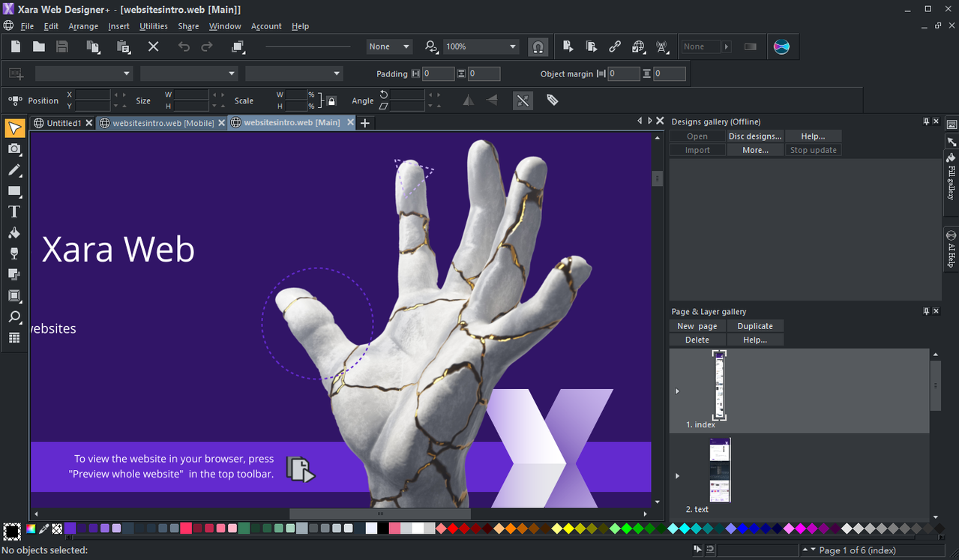Select the Transparency tool wine glass icon
Viewport: 959px width, 560px height.
tap(14, 254)
